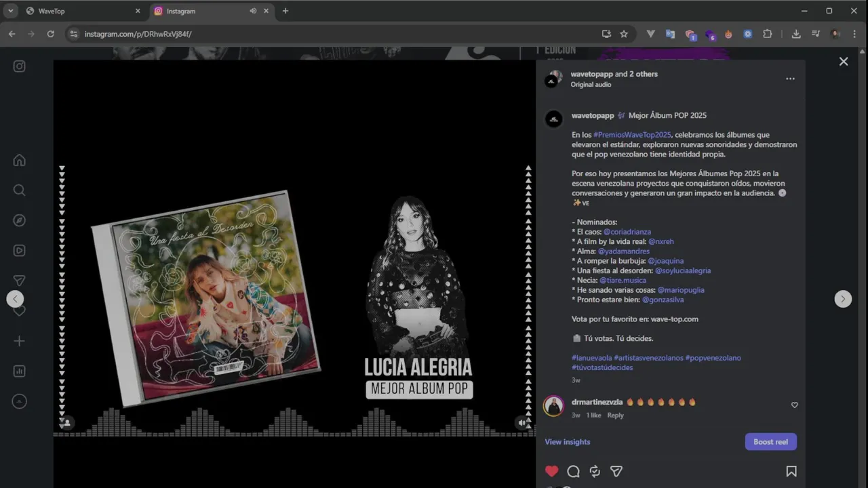Open 'Original audio' link
868x488 pixels.
click(x=591, y=85)
